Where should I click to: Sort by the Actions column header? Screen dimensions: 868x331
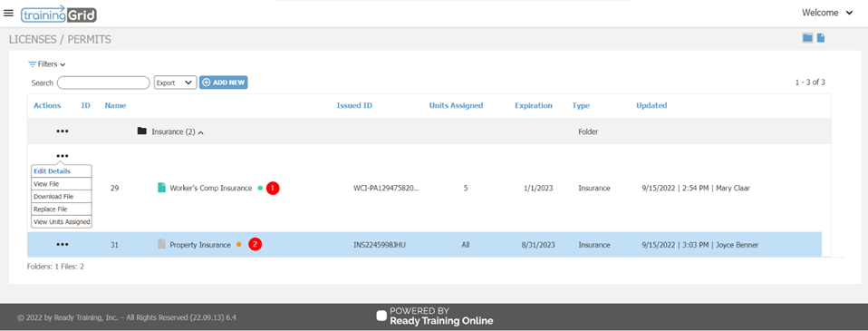[x=47, y=105]
